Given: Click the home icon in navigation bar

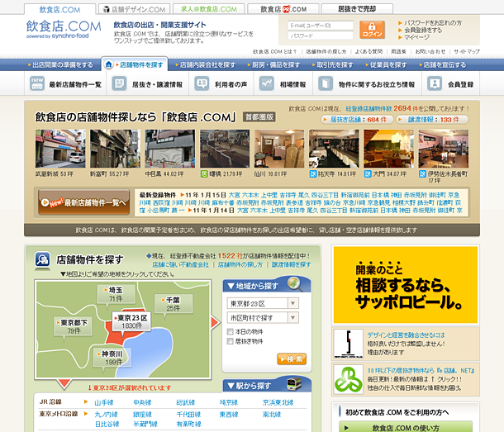Looking at the screenshot, I should pos(109,64).
